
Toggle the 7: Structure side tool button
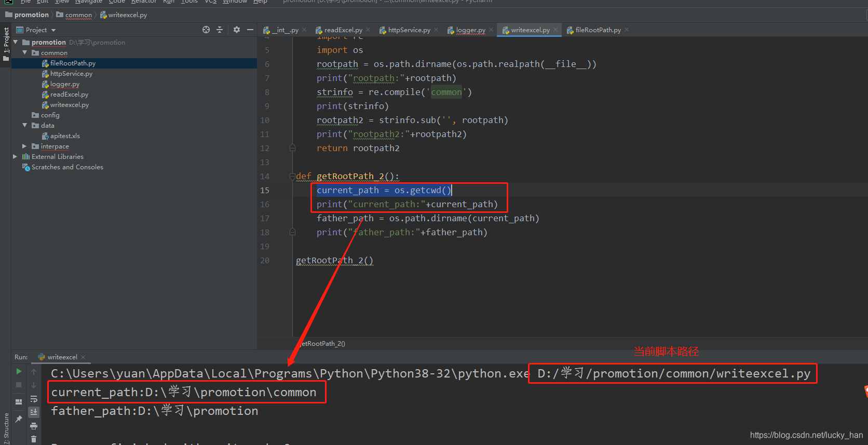coord(6,429)
